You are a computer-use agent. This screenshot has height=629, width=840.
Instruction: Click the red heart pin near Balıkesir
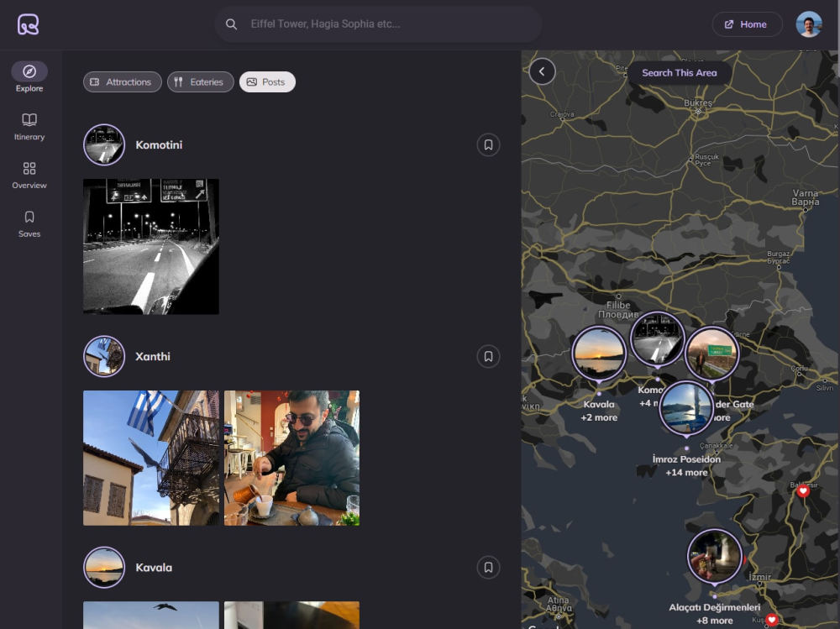pos(802,491)
